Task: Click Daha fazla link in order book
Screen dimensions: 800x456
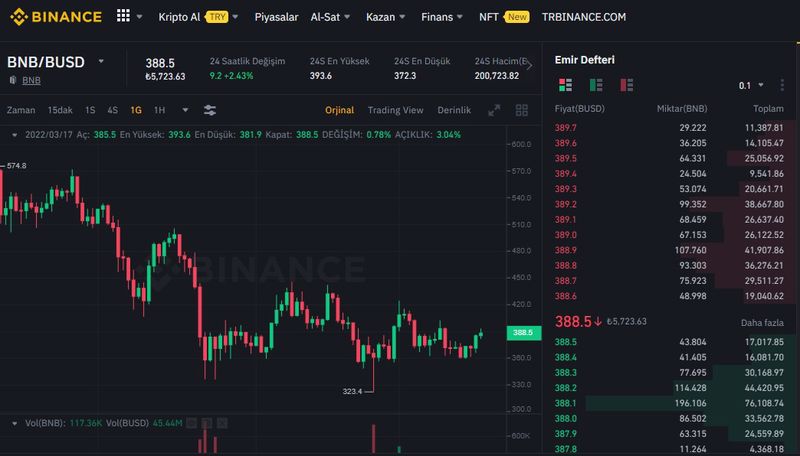Action: (x=762, y=322)
